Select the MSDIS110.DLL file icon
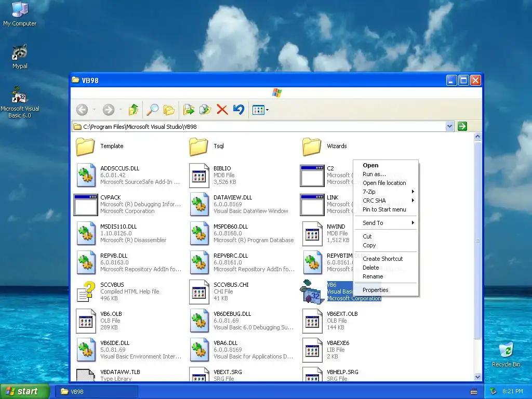The height and width of the screenshot is (399, 532). coord(86,233)
